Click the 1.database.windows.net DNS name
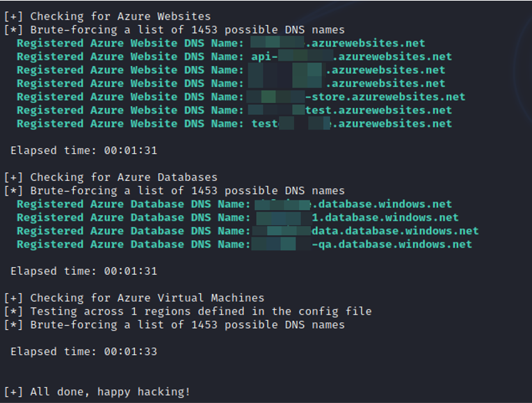 pyautogui.click(x=357, y=217)
